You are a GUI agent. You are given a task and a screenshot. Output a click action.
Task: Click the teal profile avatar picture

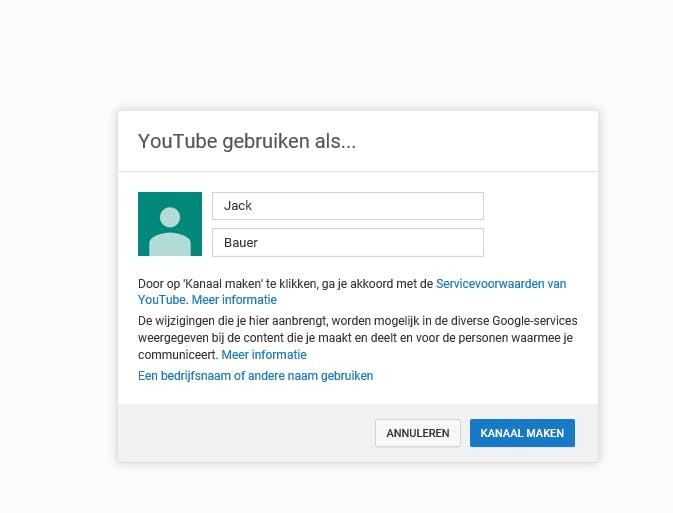(x=170, y=224)
